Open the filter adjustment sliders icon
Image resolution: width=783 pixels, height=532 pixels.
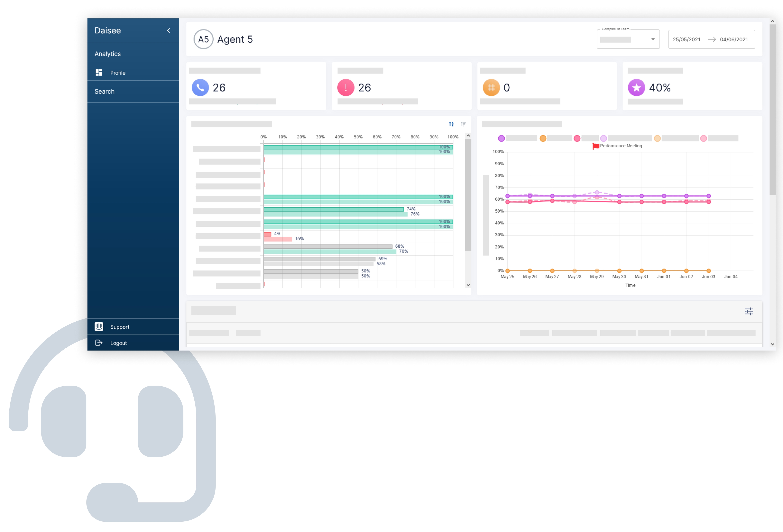coord(749,311)
